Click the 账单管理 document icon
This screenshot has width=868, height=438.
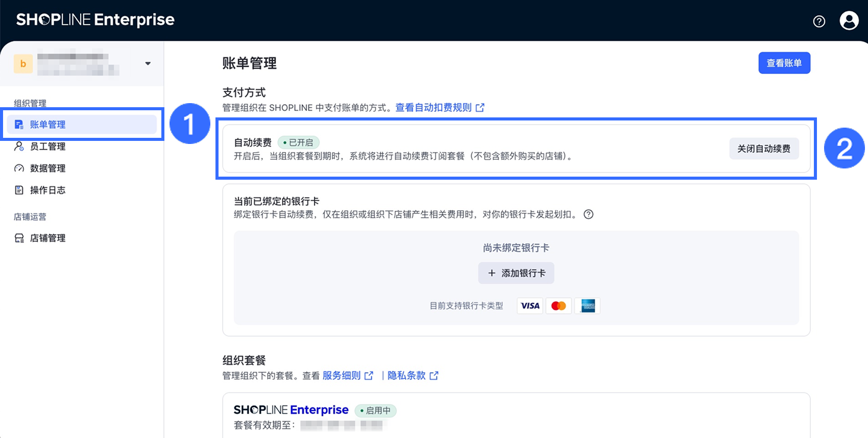point(19,125)
